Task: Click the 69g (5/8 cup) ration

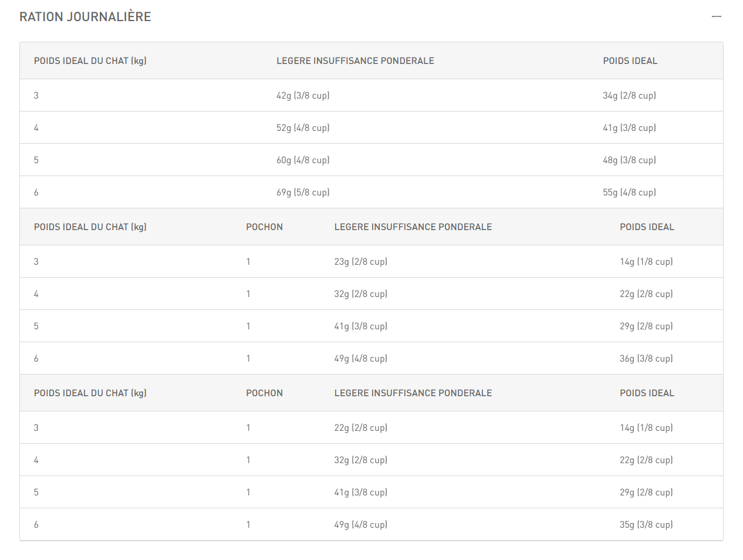Action: click(303, 192)
